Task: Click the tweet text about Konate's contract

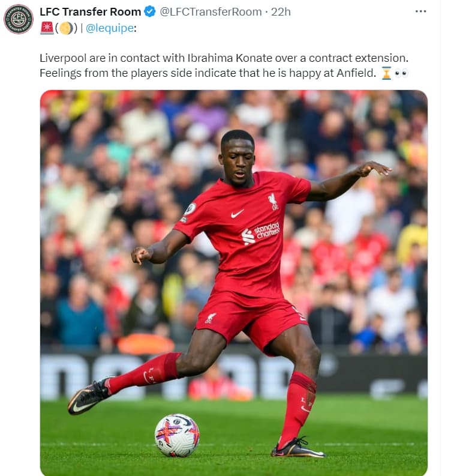Action: [x=224, y=65]
